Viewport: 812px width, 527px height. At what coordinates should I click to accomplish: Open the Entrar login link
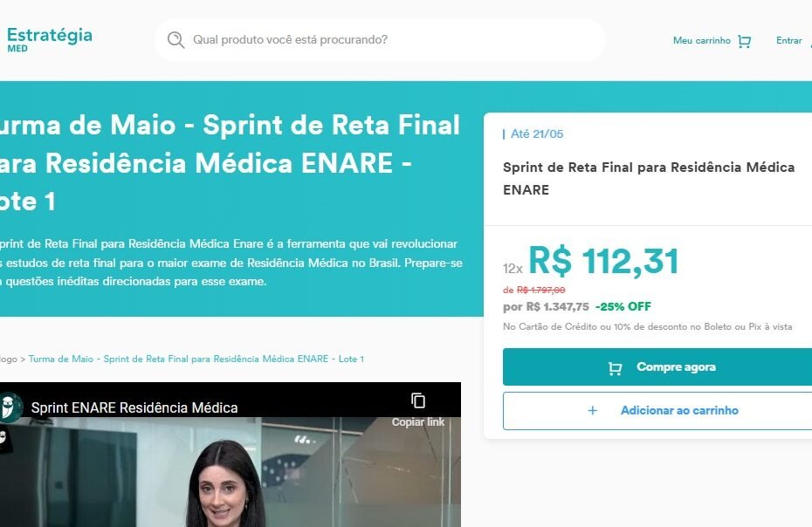point(788,40)
